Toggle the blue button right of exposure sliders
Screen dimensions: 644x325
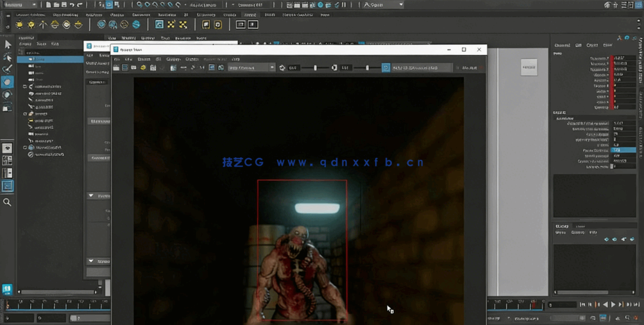386,67
